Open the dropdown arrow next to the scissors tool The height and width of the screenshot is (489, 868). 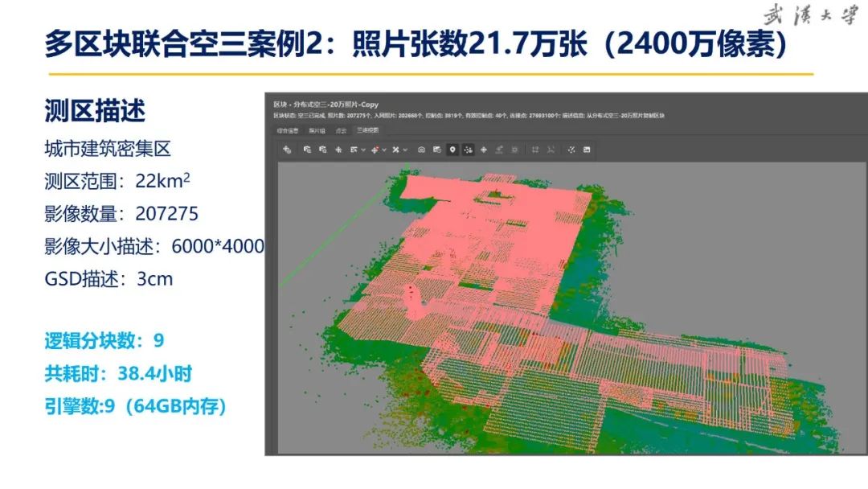click(x=403, y=150)
